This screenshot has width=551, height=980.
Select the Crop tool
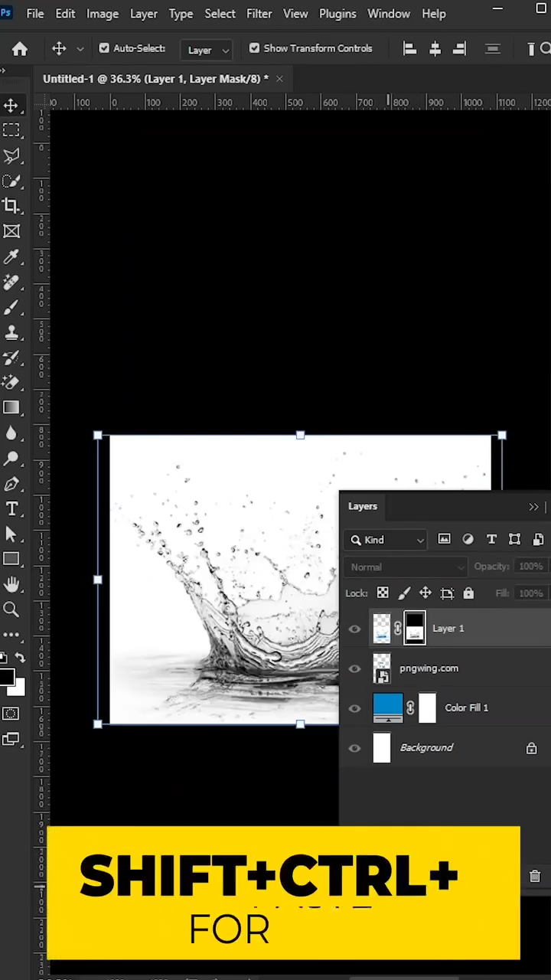pyautogui.click(x=11, y=205)
